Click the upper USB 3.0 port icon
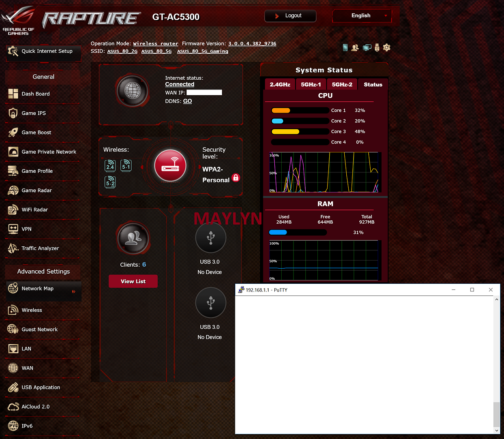Screen dimensions: 504x439 (x=211, y=237)
